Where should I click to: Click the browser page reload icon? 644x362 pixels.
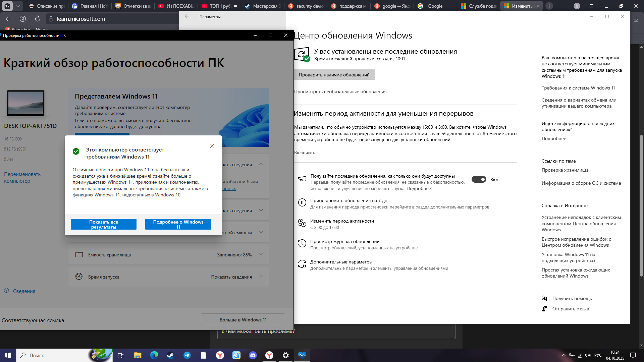[x=38, y=19]
